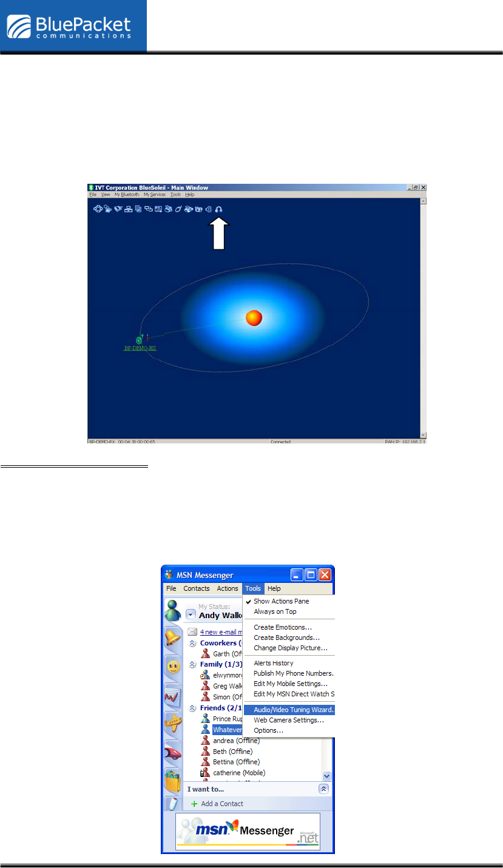Open My Bluetooth menu in BlueSoleil

click(x=127, y=195)
